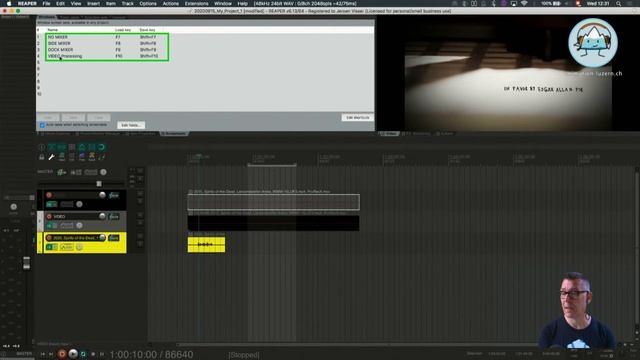The width and height of the screenshot is (640, 360).
Task: Select the yellow audio item in timeline
Action: [206, 244]
